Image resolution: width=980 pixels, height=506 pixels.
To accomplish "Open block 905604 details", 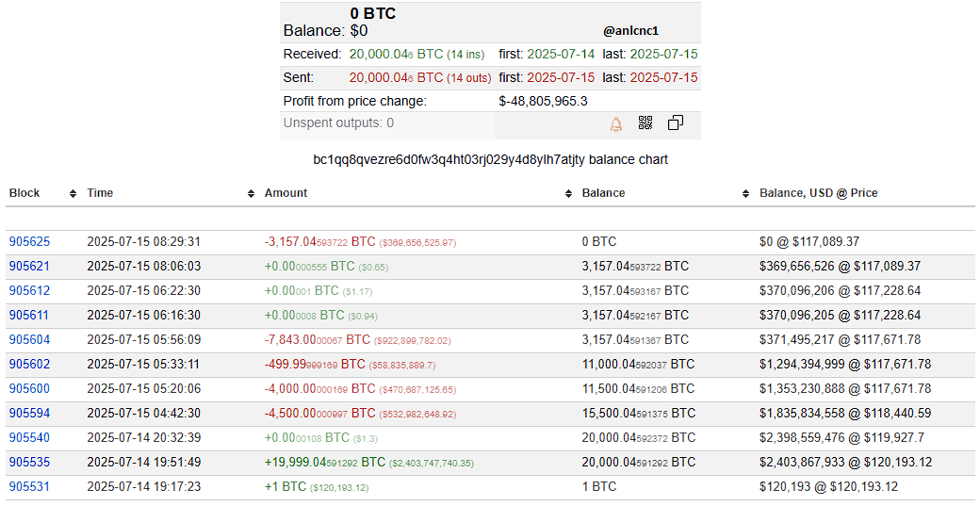I will click(29, 340).
